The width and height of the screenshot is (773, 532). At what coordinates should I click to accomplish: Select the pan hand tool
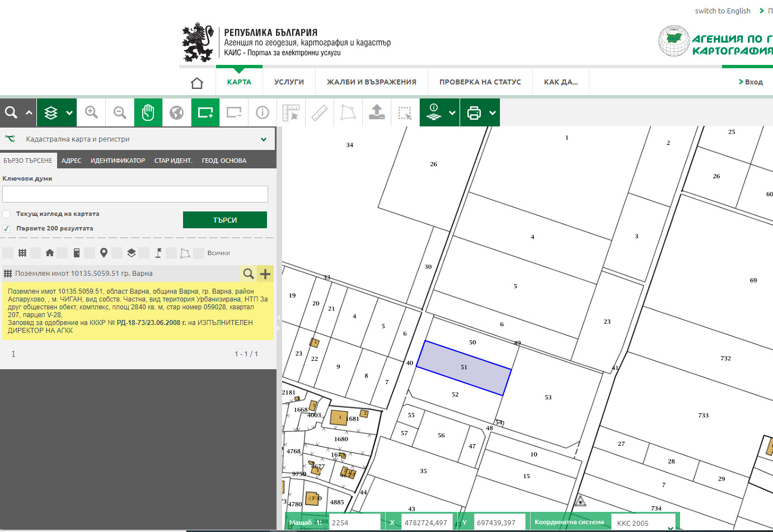point(148,112)
